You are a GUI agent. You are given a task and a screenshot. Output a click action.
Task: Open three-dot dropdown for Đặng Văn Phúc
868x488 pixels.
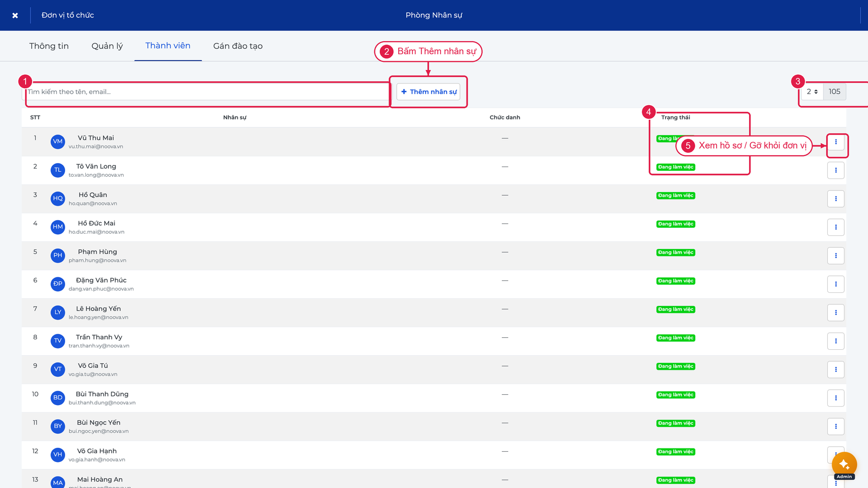click(x=836, y=284)
